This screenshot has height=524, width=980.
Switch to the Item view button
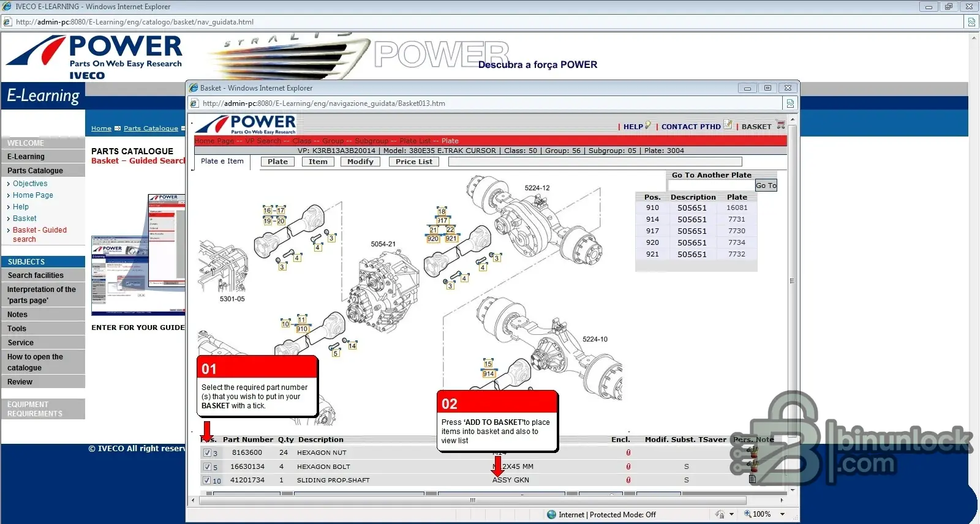(x=318, y=162)
